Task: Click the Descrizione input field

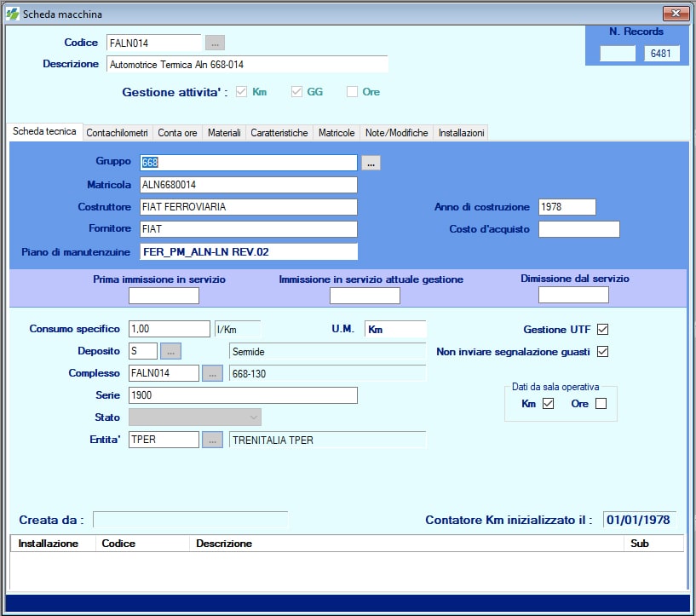Action: click(x=247, y=65)
